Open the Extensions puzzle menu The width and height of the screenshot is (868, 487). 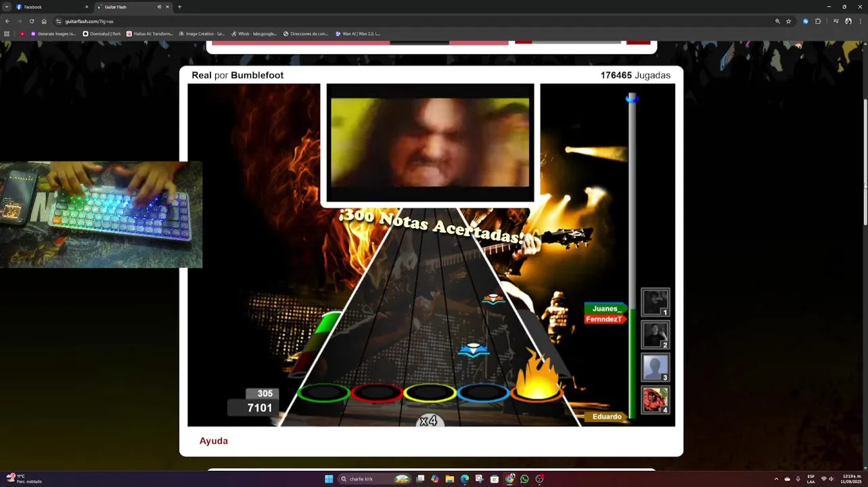[x=818, y=21]
